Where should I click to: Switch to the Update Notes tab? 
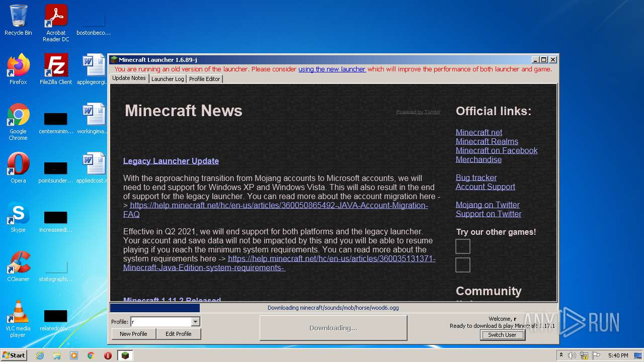(x=129, y=78)
